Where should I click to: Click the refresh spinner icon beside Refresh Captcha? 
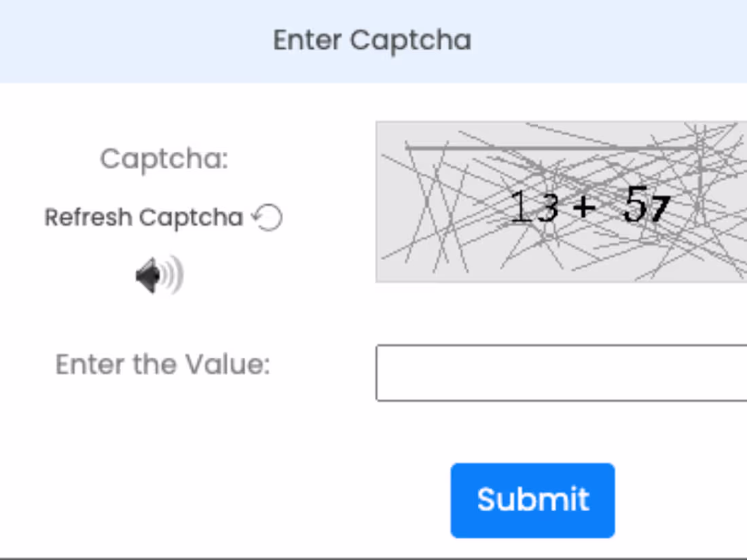click(x=266, y=217)
